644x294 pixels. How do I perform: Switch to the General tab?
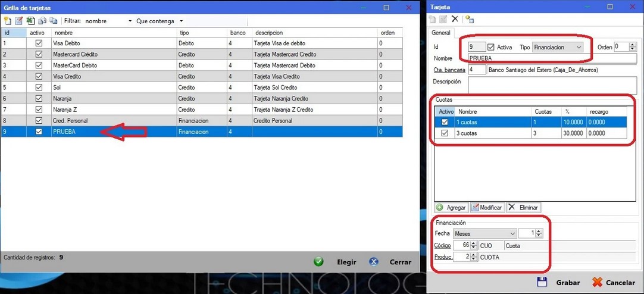[441, 33]
